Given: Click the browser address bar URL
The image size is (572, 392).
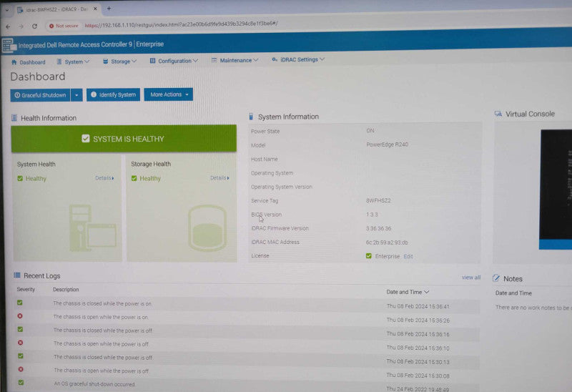Looking at the screenshot, I should pyautogui.click(x=181, y=24).
